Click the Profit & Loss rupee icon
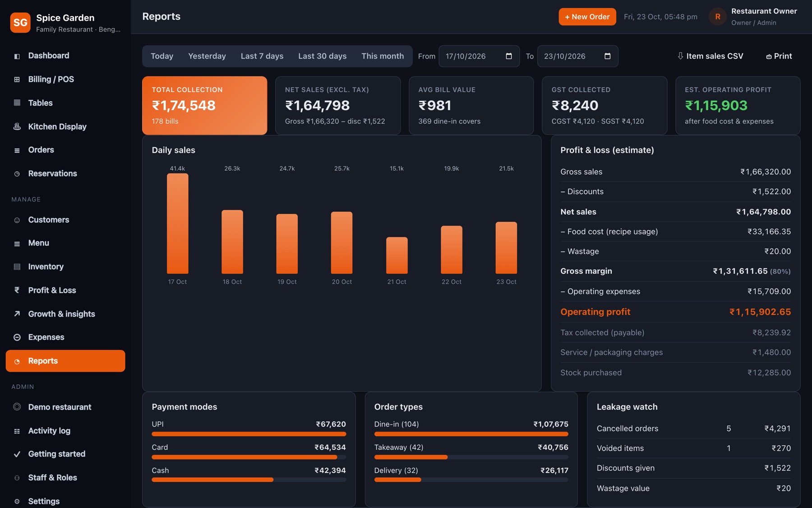Image resolution: width=812 pixels, height=508 pixels. tap(17, 290)
